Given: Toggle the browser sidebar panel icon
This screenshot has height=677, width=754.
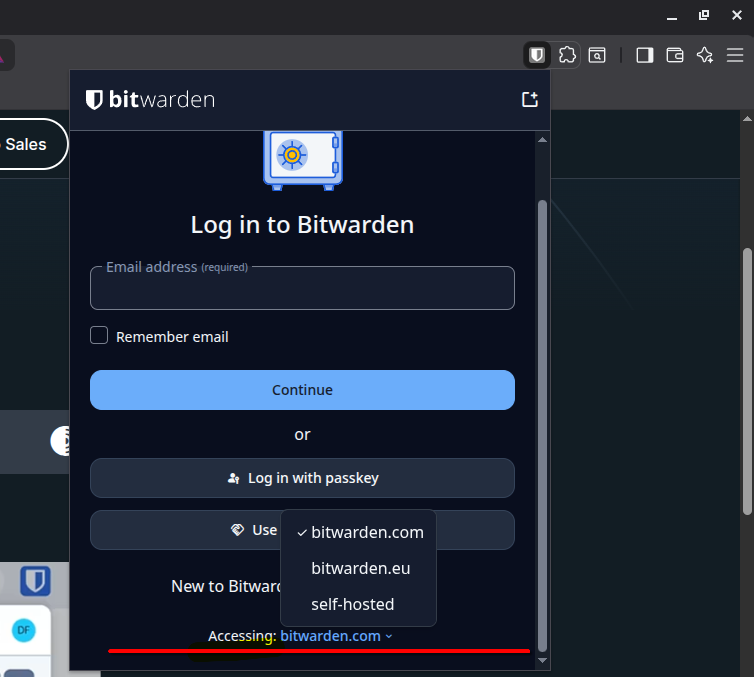Looking at the screenshot, I should point(644,55).
